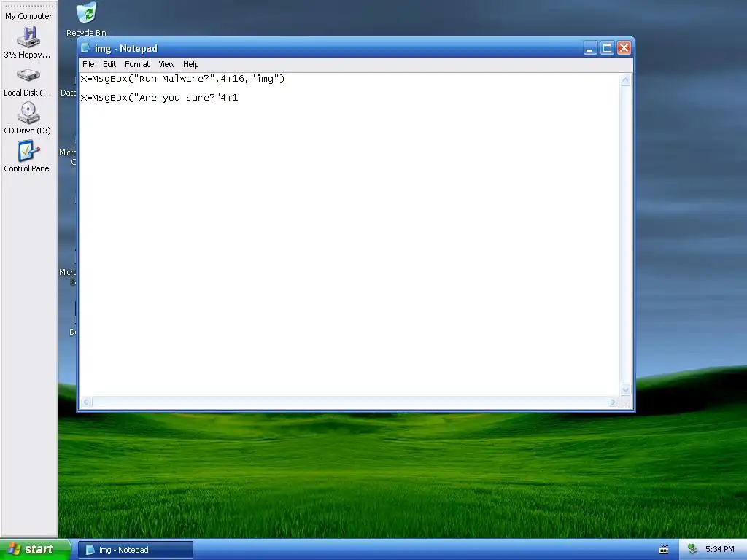Image resolution: width=747 pixels, height=560 pixels.
Task: Click the 5:34 PM system clock
Action: coord(719,550)
